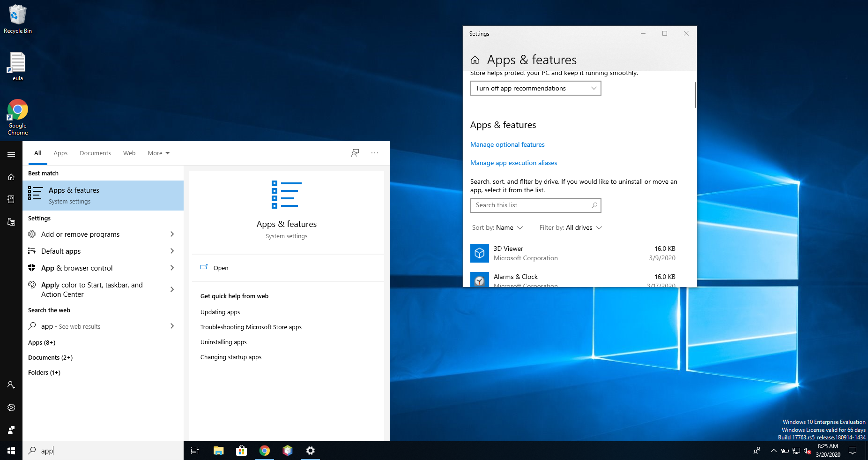Click the 3D Viewer app entry
This screenshot has width=868, height=460.
573,253
